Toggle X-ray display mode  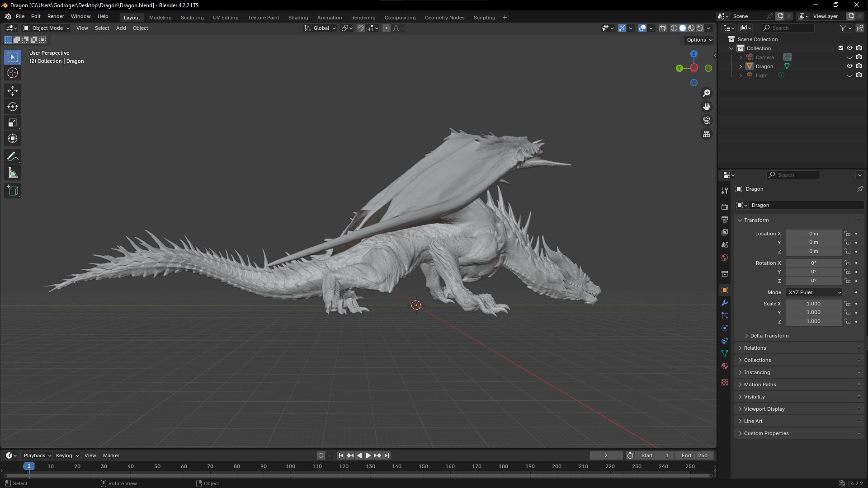click(662, 28)
